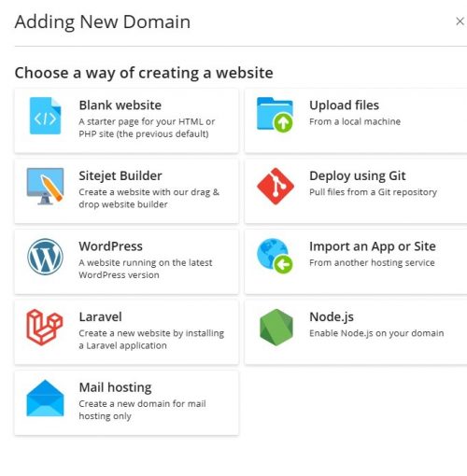Choose Upload files heading
Screen dimensions: 467x476
344,105
